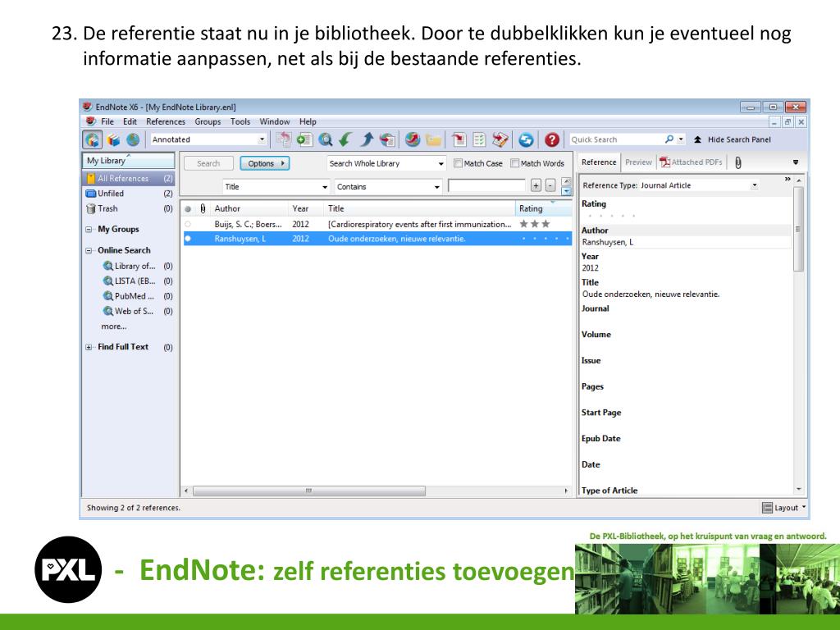Viewport: 840px width, 630px height.
Task: Open EndNote Help question mark icon
Action: coord(552,139)
